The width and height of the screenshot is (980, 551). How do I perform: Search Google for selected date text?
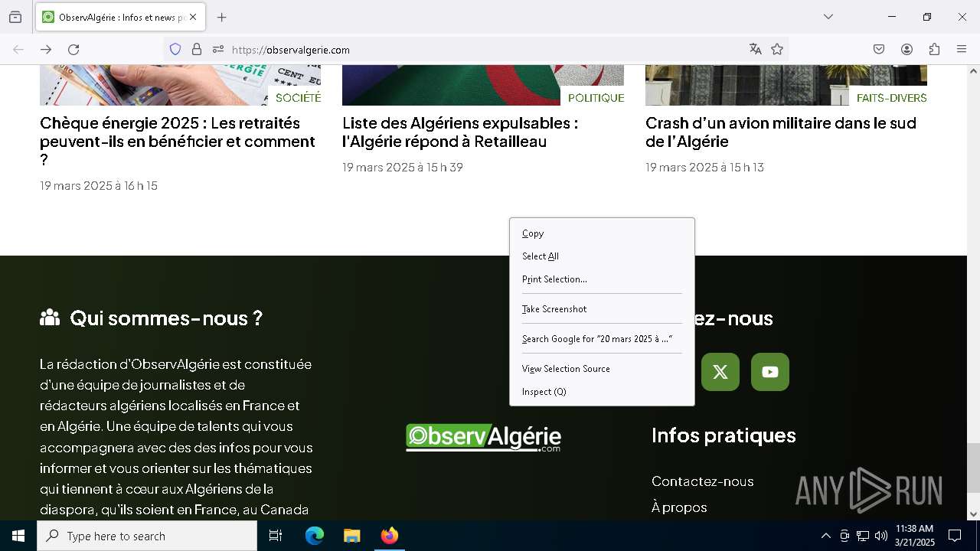tap(602, 339)
